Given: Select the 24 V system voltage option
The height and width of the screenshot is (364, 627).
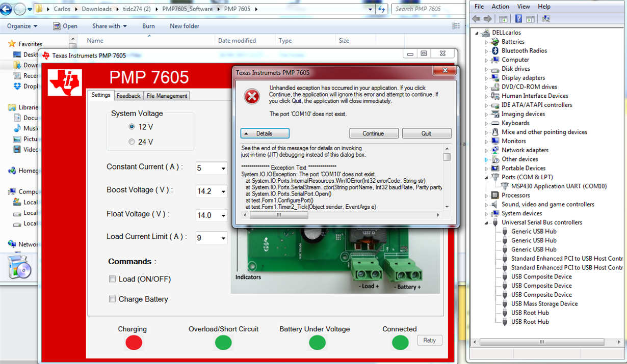Looking at the screenshot, I should (132, 142).
